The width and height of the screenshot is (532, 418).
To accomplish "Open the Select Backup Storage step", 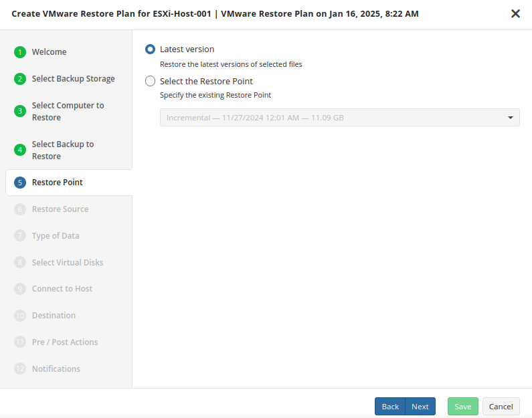I will pos(73,79).
